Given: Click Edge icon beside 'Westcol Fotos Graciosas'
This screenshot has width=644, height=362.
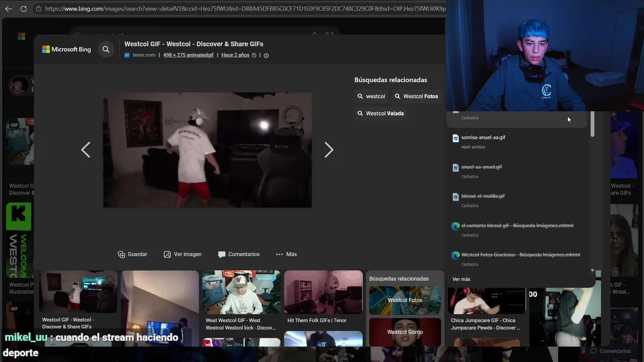Looking at the screenshot, I should coord(455,255).
